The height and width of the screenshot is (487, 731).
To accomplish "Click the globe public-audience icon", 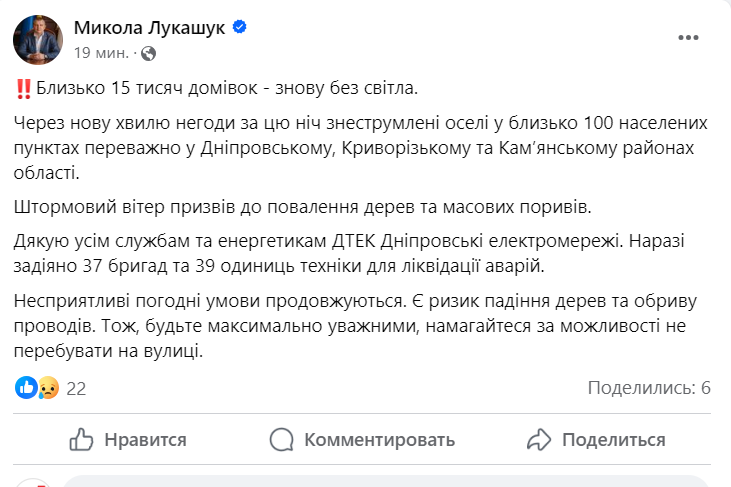I will point(149,52).
